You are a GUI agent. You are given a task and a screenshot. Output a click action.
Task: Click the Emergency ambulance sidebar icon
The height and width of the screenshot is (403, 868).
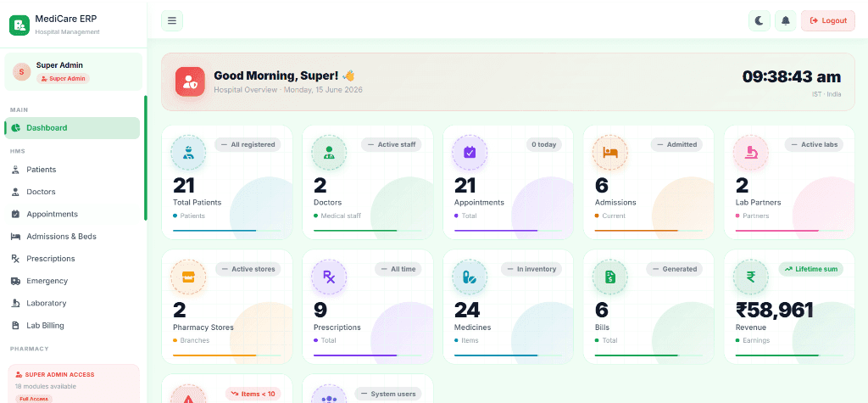click(x=15, y=281)
